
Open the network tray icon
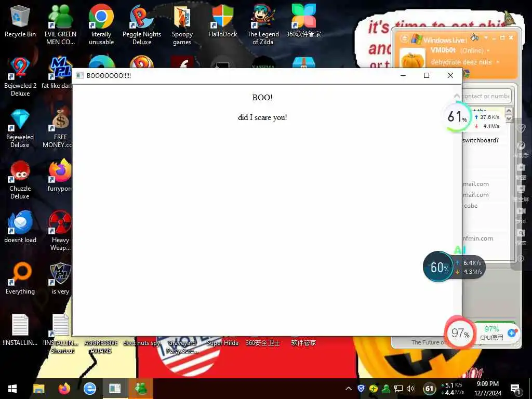coord(398,389)
